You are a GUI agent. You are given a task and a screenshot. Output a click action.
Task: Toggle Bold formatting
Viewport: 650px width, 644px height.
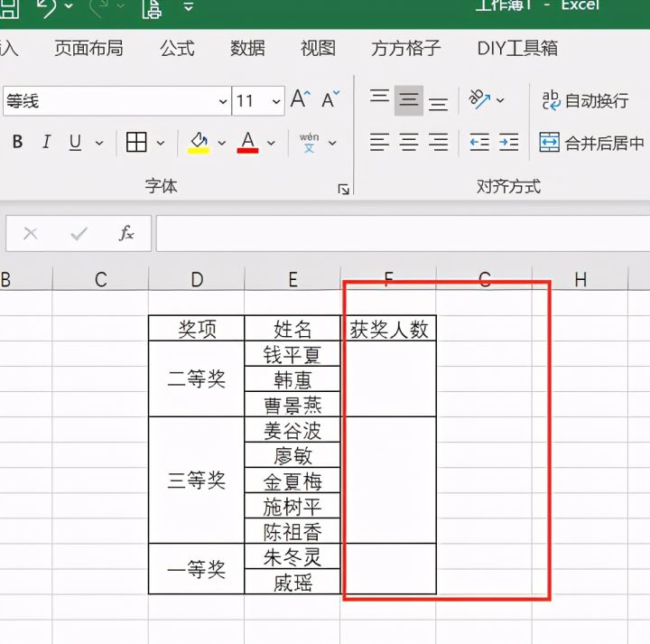(x=17, y=142)
